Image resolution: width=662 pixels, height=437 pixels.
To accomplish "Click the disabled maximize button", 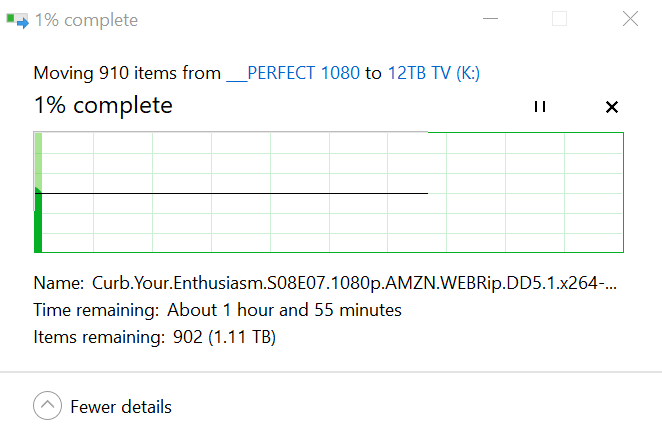I will click(559, 19).
